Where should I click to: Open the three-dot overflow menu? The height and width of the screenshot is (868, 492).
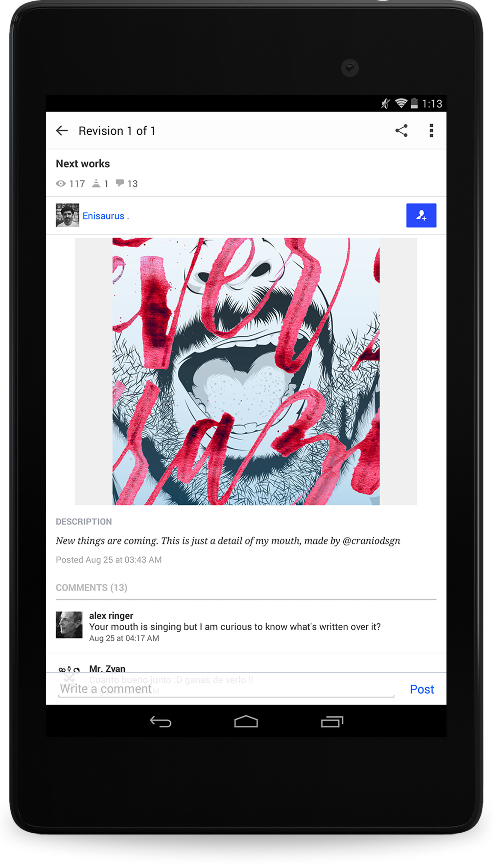pyautogui.click(x=431, y=130)
